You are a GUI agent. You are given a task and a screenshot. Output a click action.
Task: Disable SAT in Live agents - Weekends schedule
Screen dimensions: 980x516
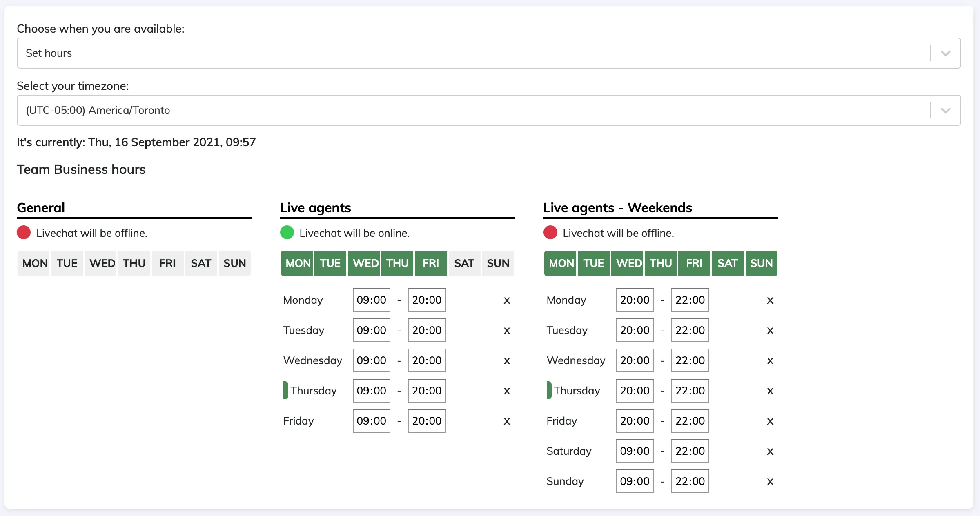[x=728, y=263]
